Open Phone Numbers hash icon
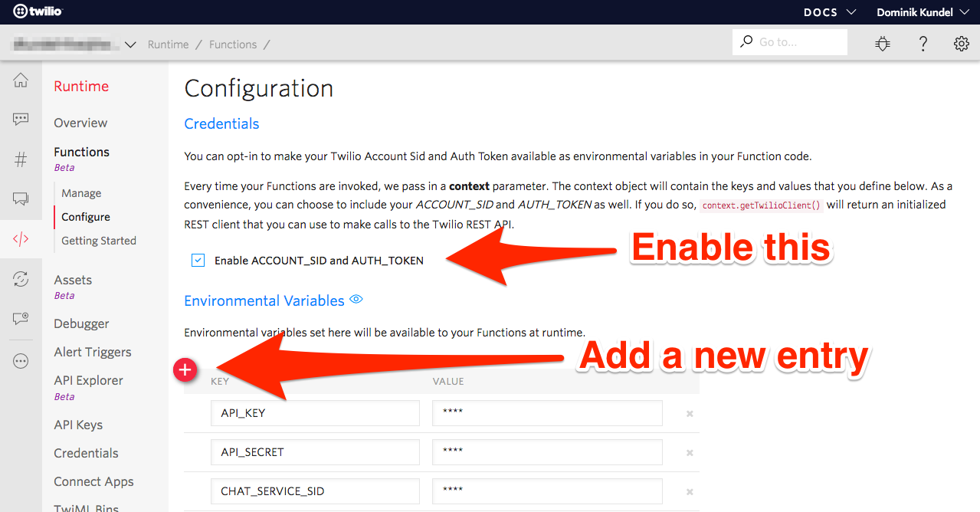The image size is (980, 512). pyautogui.click(x=21, y=159)
